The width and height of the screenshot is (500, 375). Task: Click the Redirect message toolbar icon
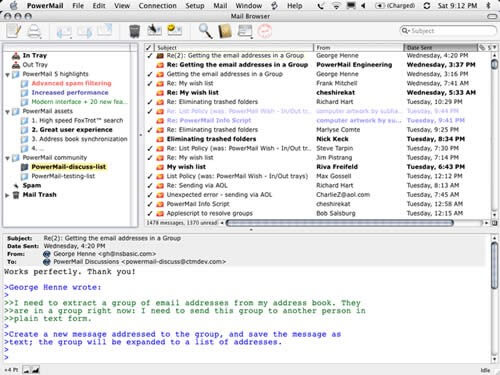click(105, 31)
